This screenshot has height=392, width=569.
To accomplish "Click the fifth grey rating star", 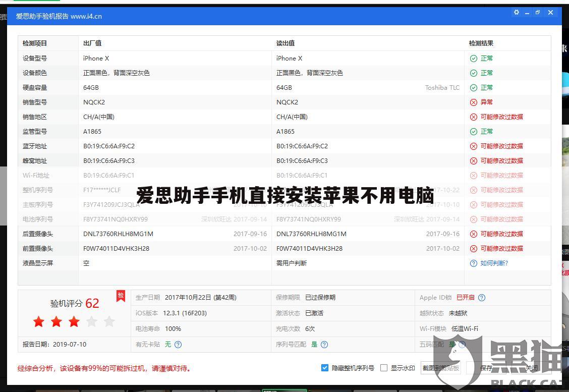I will (109, 321).
